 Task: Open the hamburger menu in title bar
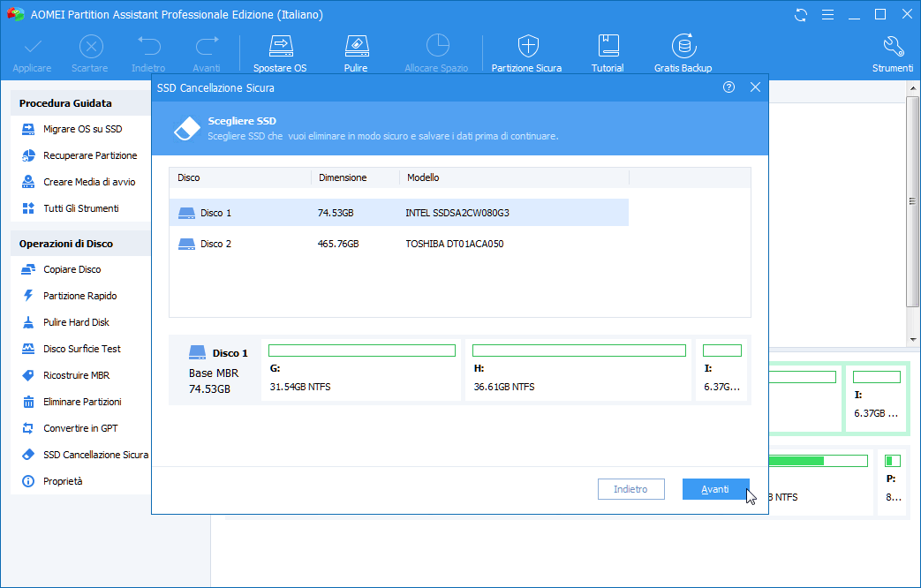(x=827, y=15)
